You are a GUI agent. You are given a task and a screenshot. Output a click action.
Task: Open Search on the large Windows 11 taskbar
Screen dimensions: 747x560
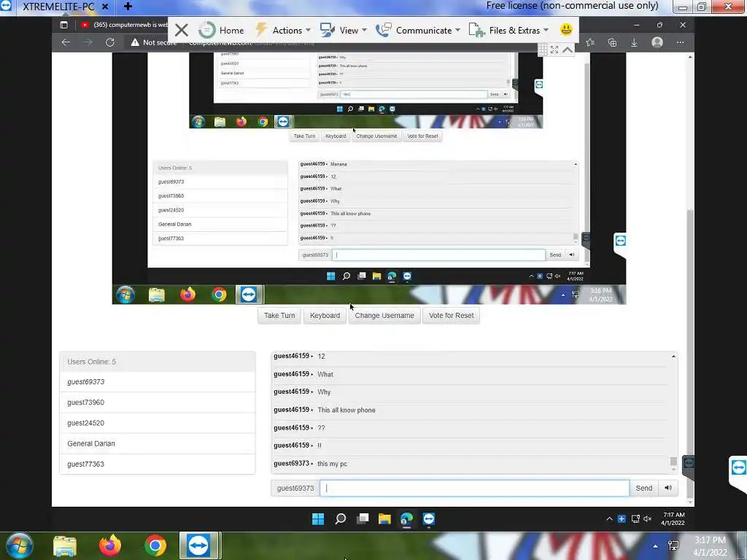(x=340, y=519)
